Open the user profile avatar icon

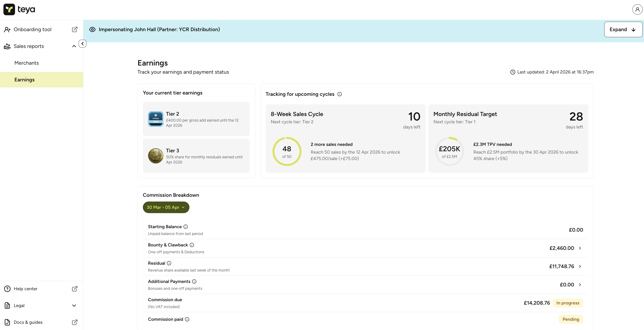637,9
